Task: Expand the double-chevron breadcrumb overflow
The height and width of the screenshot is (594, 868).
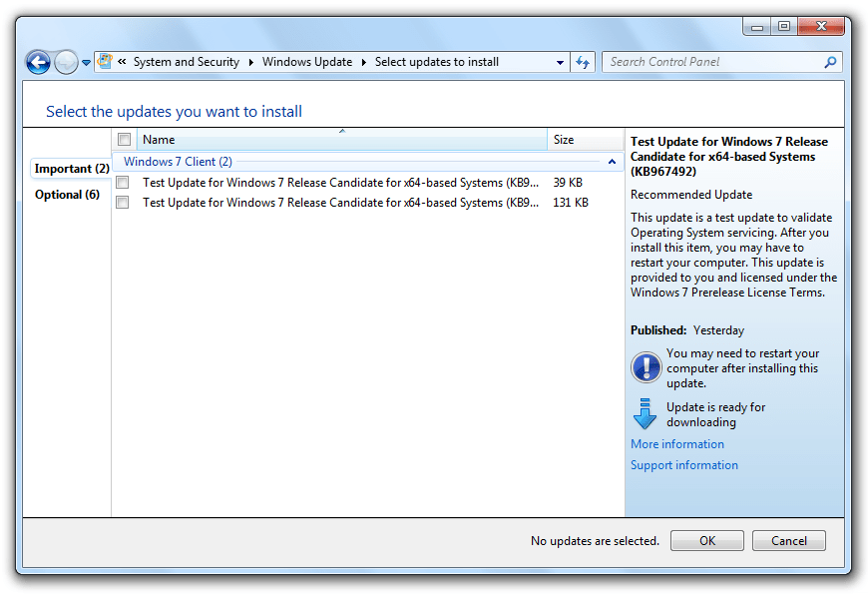Action: [122, 62]
